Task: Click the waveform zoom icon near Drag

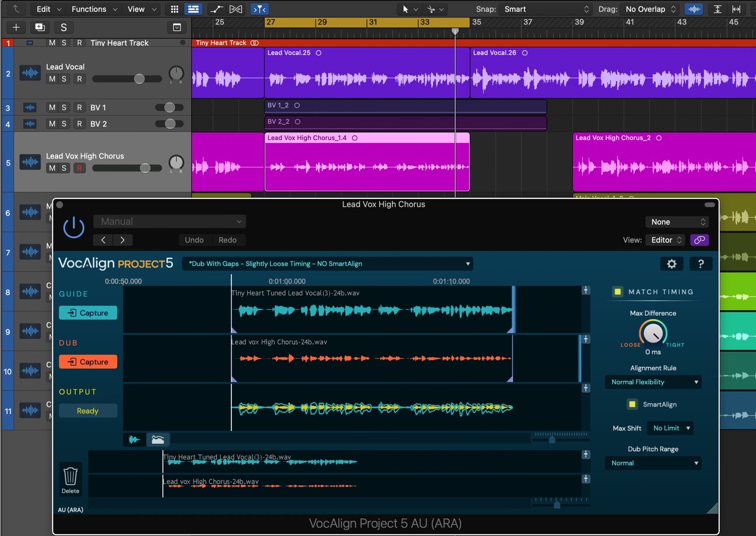Action: click(x=693, y=9)
